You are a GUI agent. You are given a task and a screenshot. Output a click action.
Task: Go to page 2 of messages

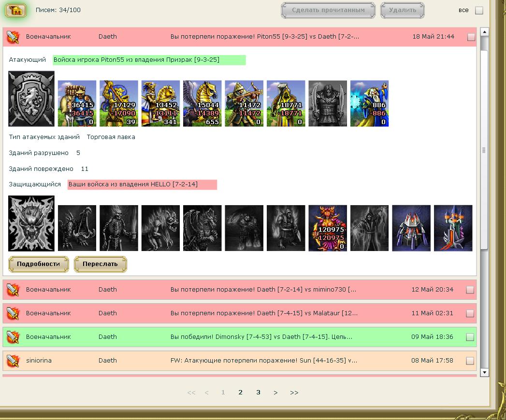240,392
